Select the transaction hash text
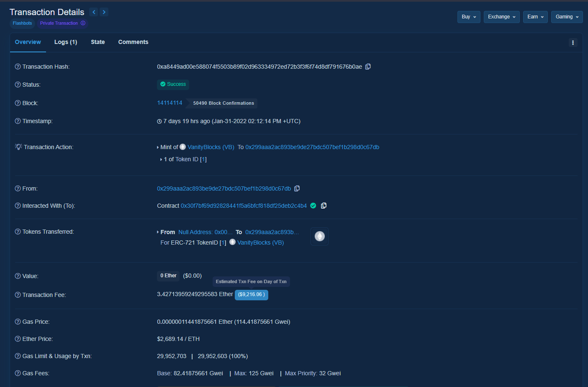Image resolution: width=588 pixels, height=387 pixels. 259,67
